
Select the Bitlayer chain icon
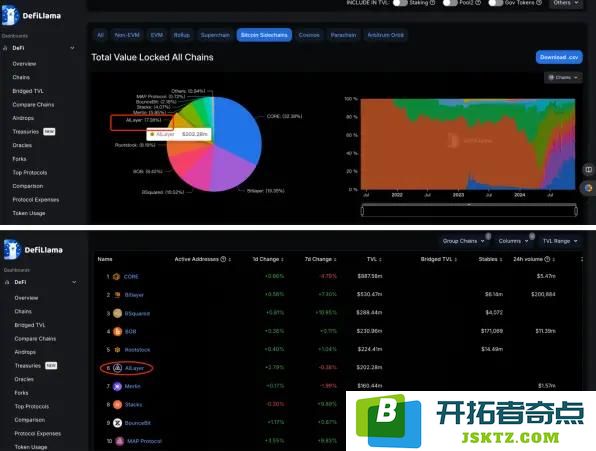pos(117,295)
